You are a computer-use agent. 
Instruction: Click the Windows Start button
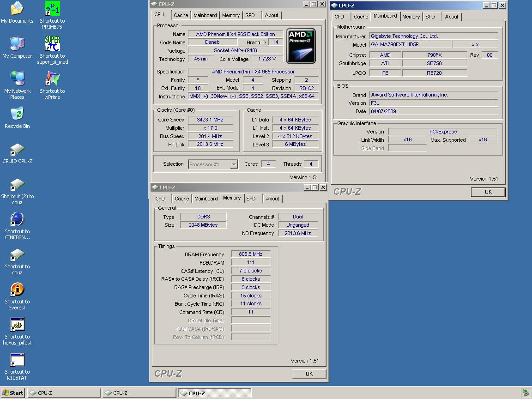pyautogui.click(x=12, y=393)
